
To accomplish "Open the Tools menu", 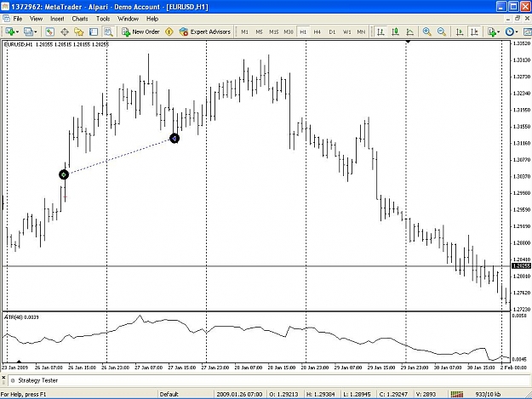I will coord(103,19).
